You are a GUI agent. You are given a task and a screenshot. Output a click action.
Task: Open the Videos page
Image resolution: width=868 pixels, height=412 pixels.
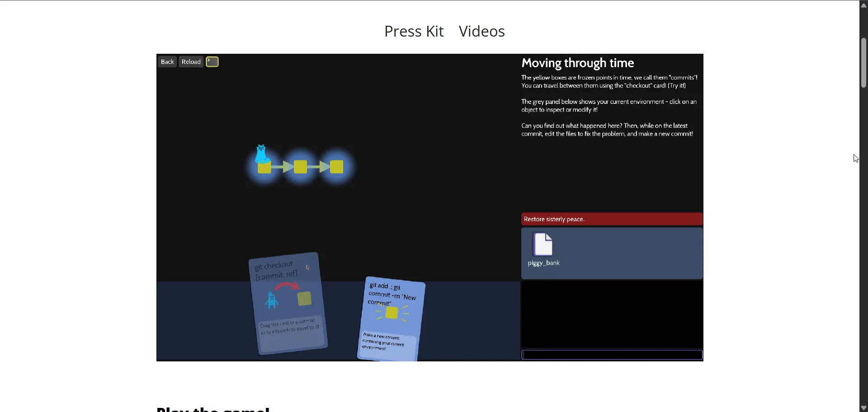tap(481, 31)
